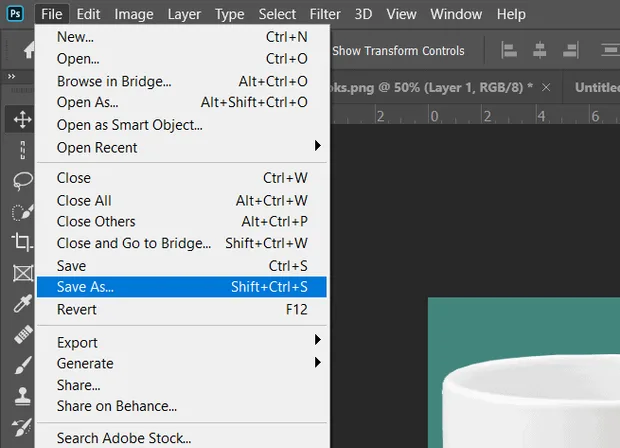The width and height of the screenshot is (620, 448).
Task: Select the Marquee tool
Action: point(23,150)
